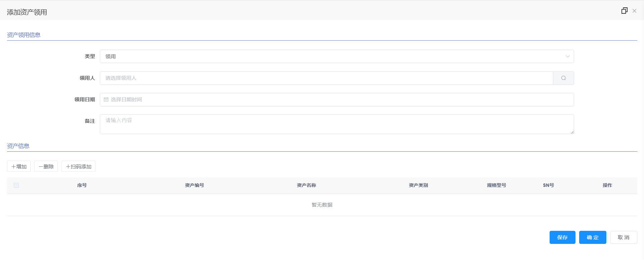The width and height of the screenshot is (644, 260).
Task: Close the 添加资产领用 dialog
Action: (634, 11)
